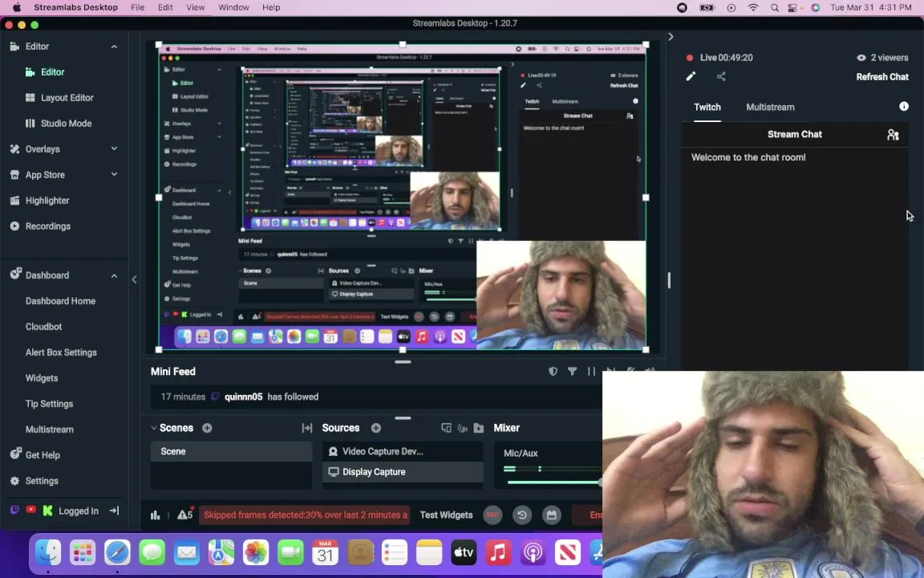Click the log out arrow icon
Screen dimensions: 924x578
pyautogui.click(x=115, y=511)
